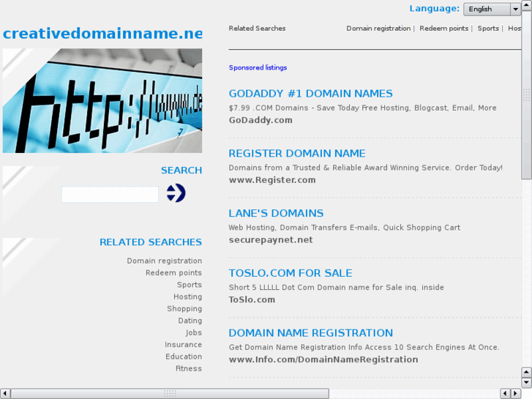Image resolution: width=532 pixels, height=399 pixels.
Task: Open Insurance in sidebar list
Action: (x=183, y=344)
